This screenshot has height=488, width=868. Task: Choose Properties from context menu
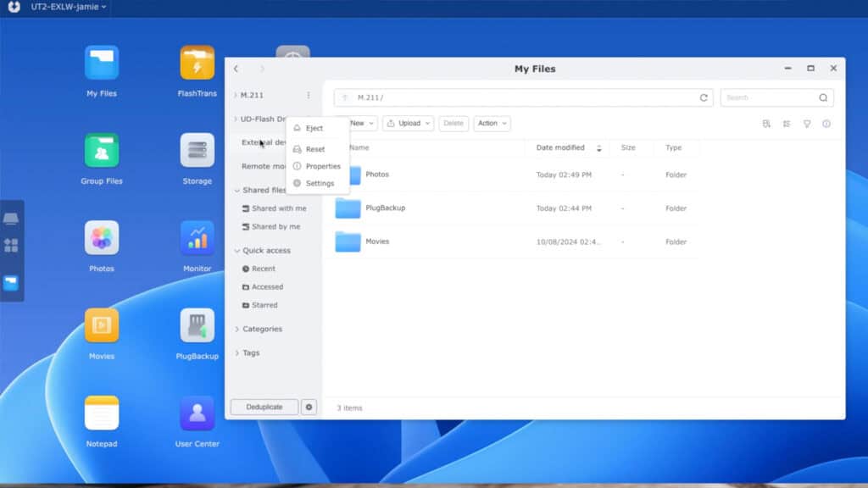pos(317,167)
